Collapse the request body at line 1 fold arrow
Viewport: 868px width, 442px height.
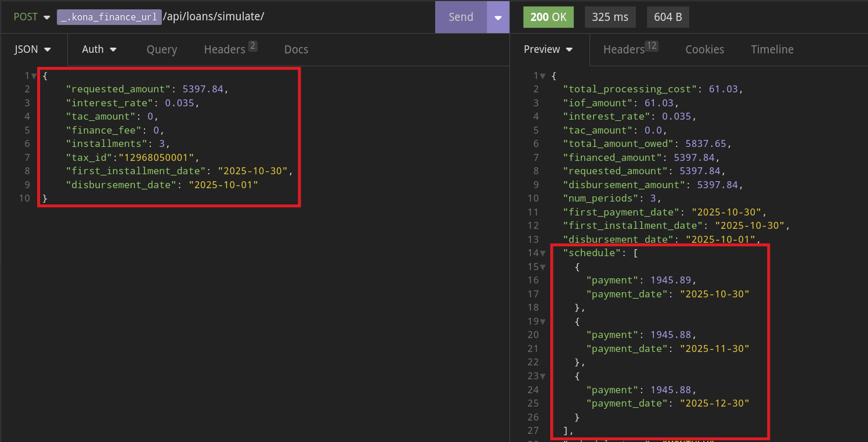[x=34, y=76]
